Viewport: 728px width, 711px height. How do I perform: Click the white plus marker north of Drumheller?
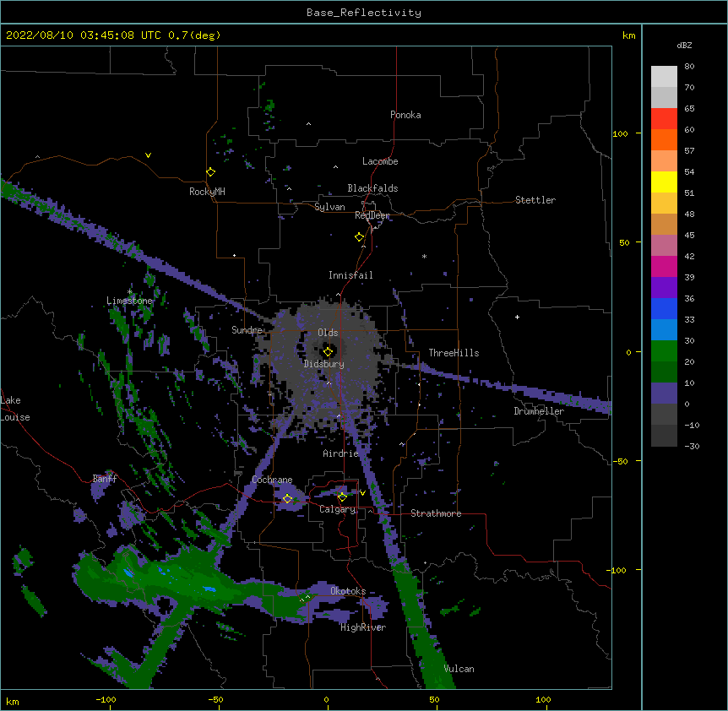pyautogui.click(x=517, y=317)
